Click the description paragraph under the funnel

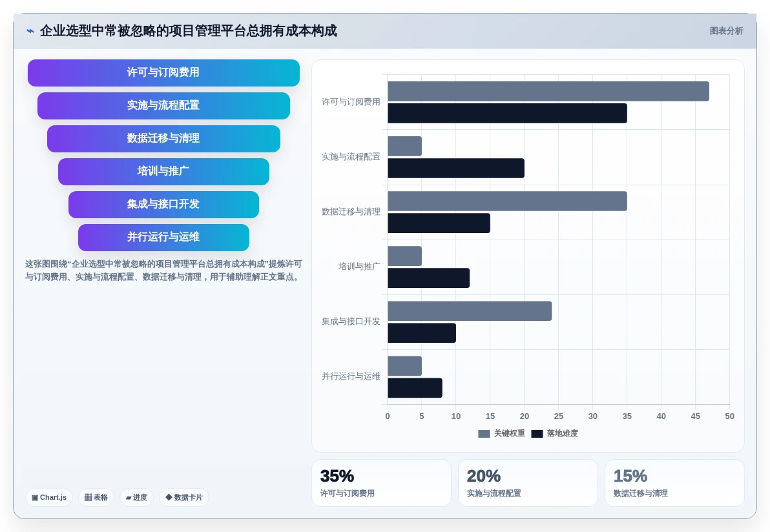[x=163, y=271]
